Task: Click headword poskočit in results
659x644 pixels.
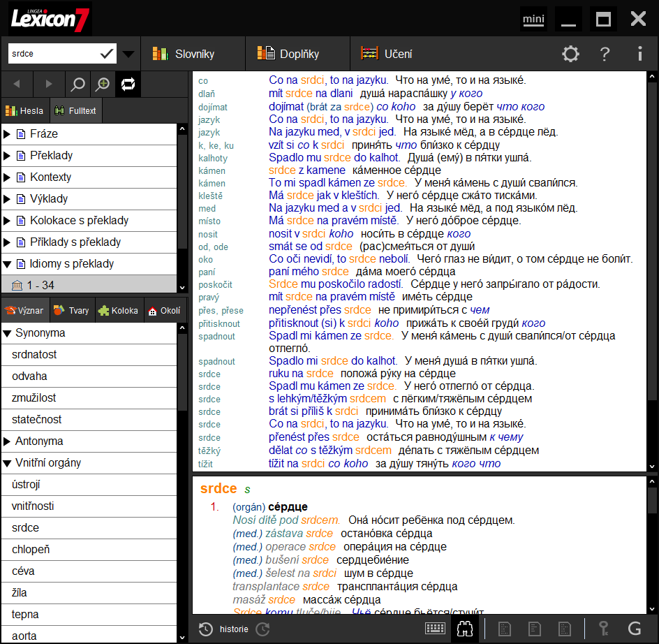Action: pyautogui.click(x=215, y=285)
